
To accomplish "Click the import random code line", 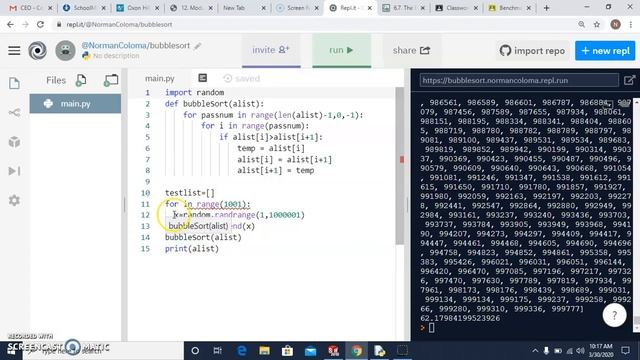I will tap(194, 93).
